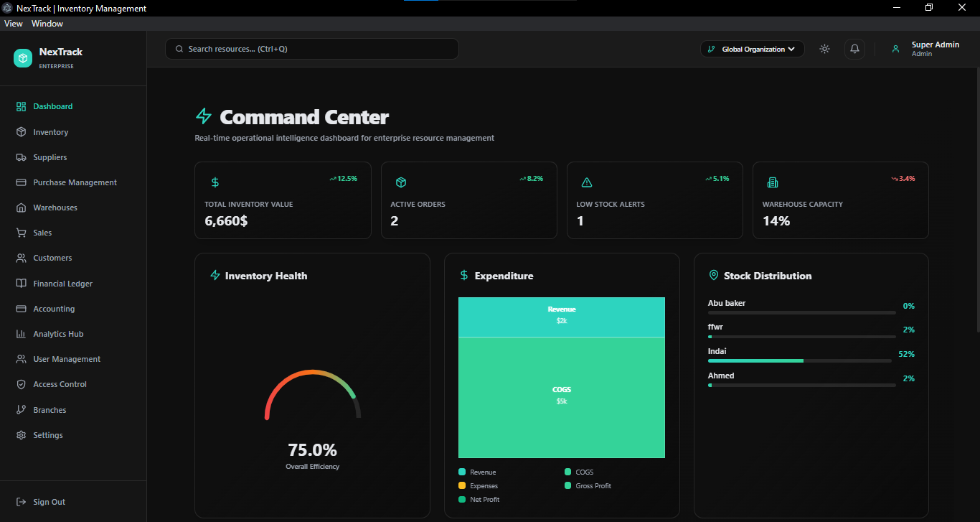Click the 75.0% overall efficiency value

click(312, 450)
